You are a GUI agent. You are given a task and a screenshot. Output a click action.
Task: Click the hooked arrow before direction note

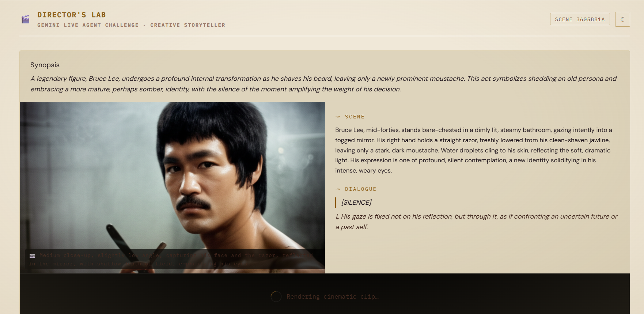click(337, 217)
